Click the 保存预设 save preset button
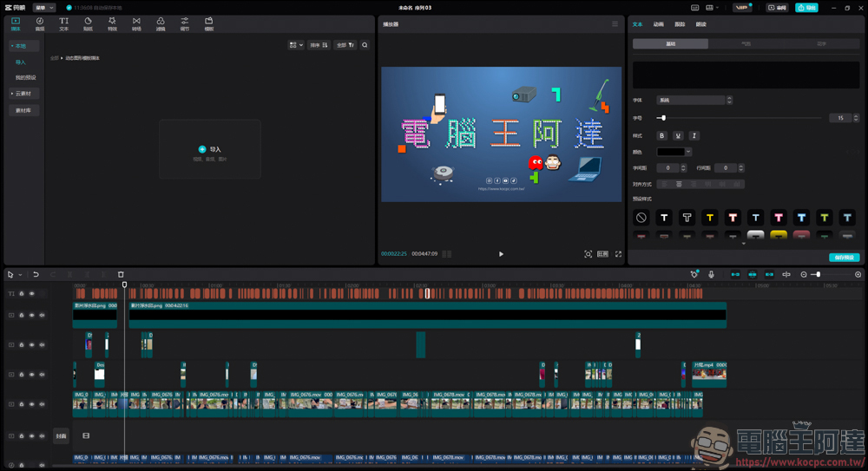Image resolution: width=868 pixels, height=471 pixels. point(845,258)
